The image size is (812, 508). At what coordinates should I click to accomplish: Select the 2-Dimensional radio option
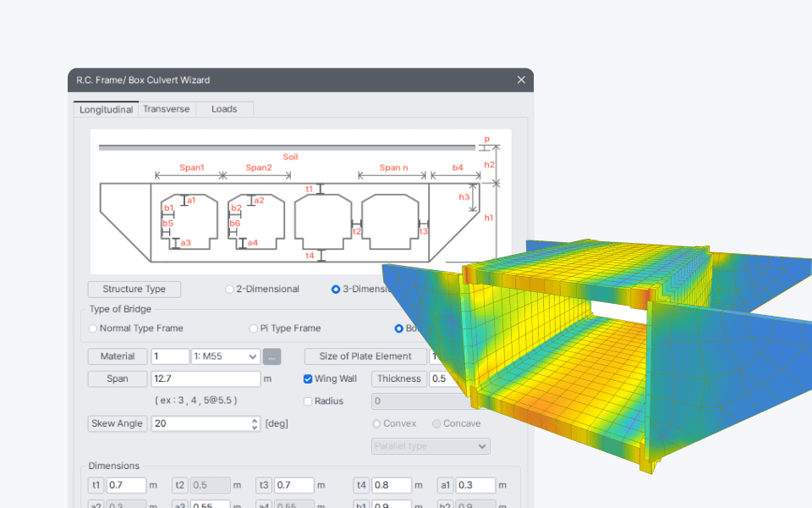pyautogui.click(x=229, y=290)
